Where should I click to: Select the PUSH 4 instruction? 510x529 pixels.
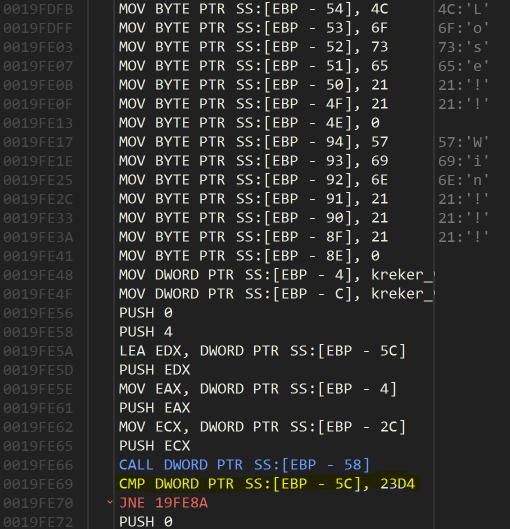pyautogui.click(x=146, y=332)
